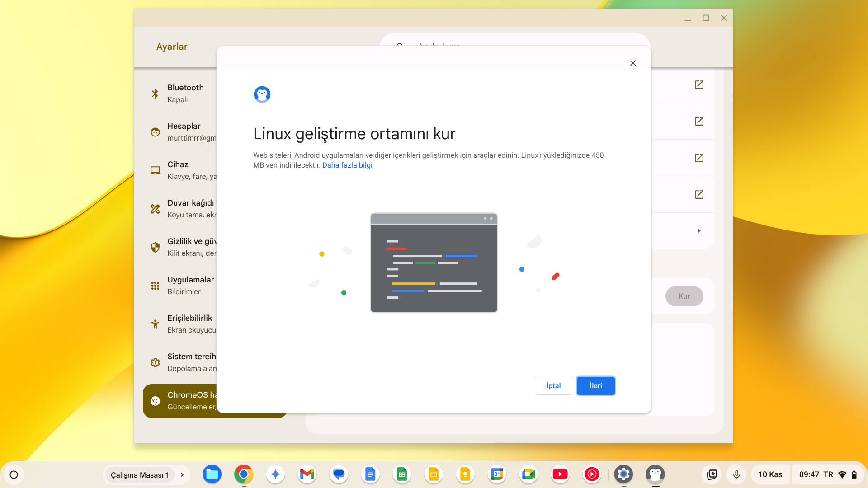Open Google Meet from the shelf
This screenshot has height=488, width=868.
528,474
